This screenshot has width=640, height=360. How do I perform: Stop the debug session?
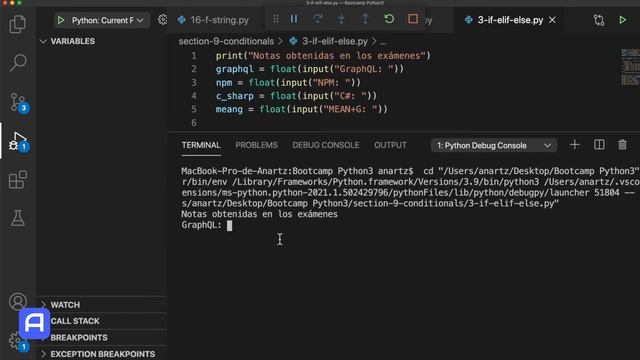[x=413, y=19]
